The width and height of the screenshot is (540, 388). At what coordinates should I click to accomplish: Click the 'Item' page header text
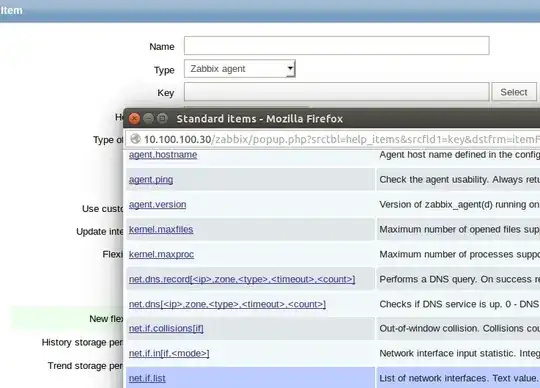click(11, 10)
